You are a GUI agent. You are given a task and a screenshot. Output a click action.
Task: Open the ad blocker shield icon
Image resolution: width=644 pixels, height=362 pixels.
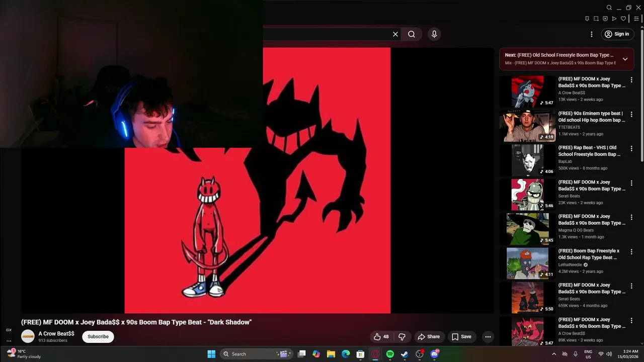pyautogui.click(x=605, y=19)
